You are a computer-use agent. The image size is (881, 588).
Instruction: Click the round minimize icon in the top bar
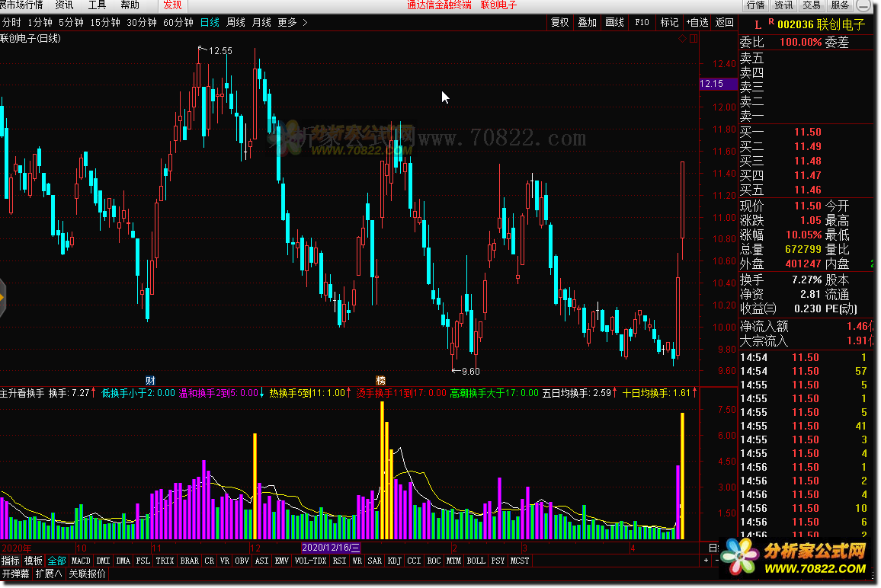863,5
